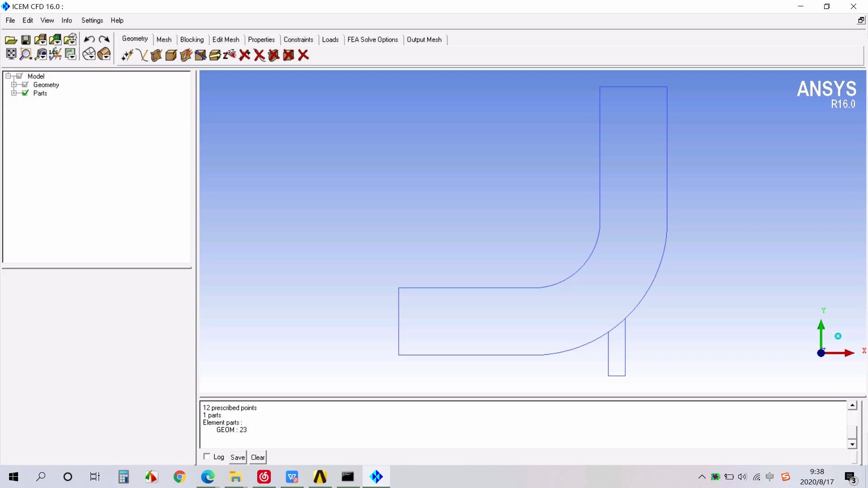Toggle the Geometry visibility checkbox
The width and height of the screenshot is (868, 488).
tap(26, 84)
